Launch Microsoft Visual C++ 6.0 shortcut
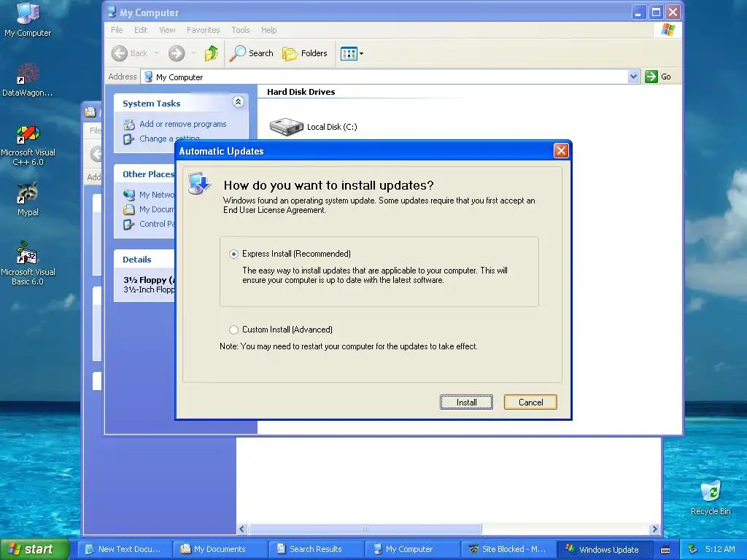The image size is (747, 560). click(28, 145)
